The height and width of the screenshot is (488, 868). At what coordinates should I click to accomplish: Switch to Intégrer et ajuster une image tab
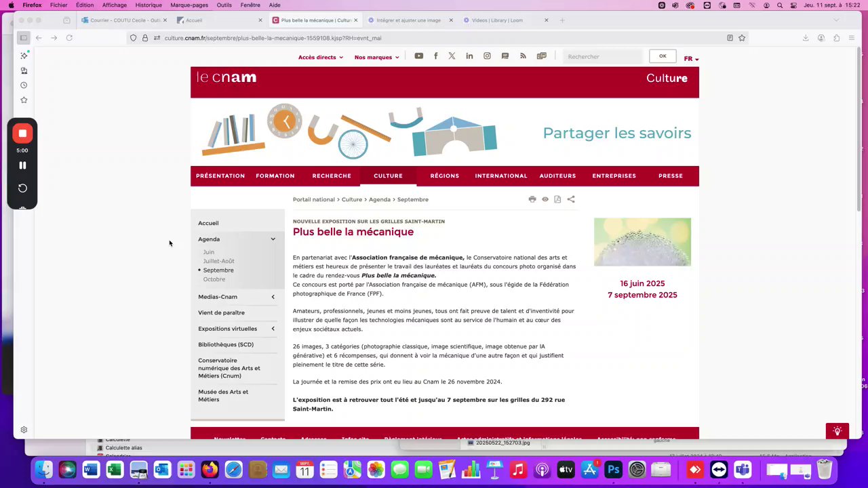click(x=409, y=20)
